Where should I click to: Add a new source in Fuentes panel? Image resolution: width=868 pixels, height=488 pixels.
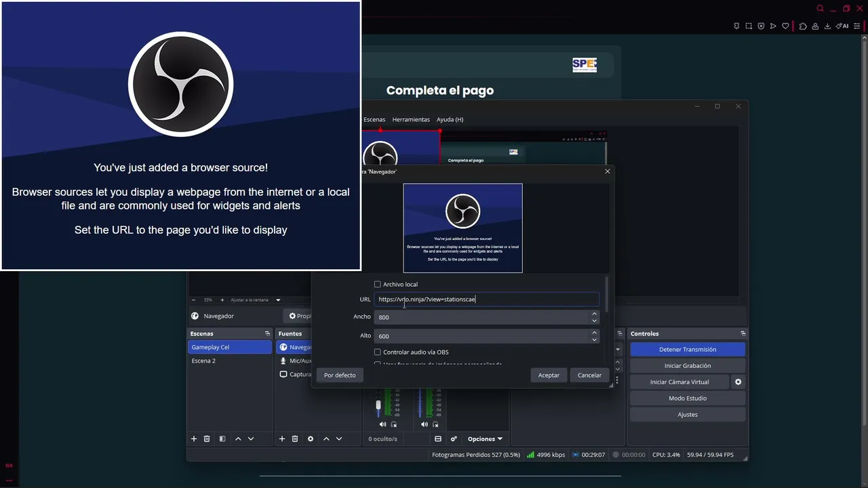pyautogui.click(x=282, y=439)
